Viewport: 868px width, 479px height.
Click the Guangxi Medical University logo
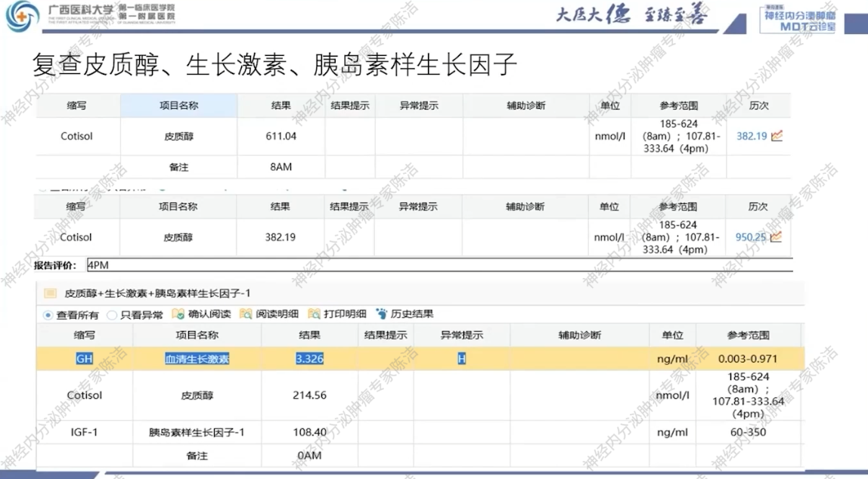coord(22,17)
